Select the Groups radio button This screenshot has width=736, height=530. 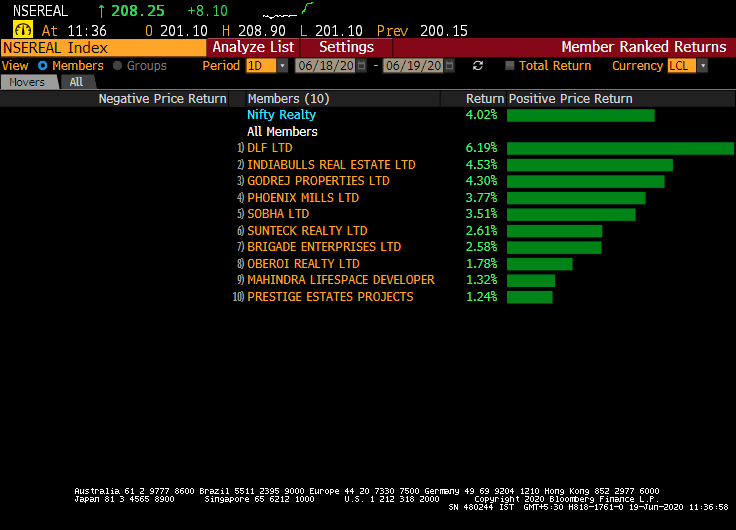pos(118,66)
